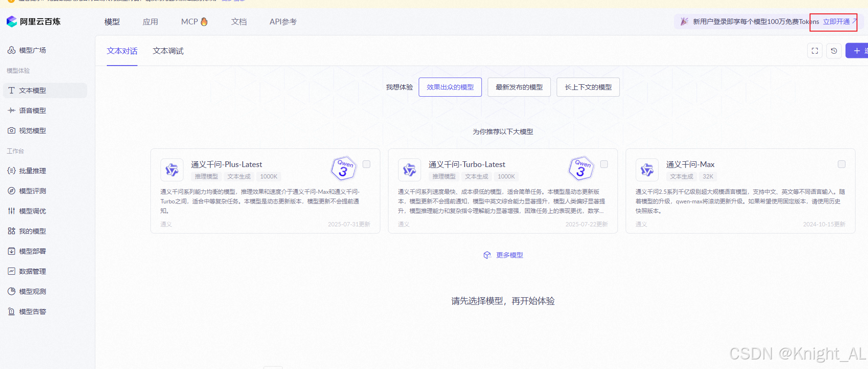Click the 我想体验 label

point(400,87)
